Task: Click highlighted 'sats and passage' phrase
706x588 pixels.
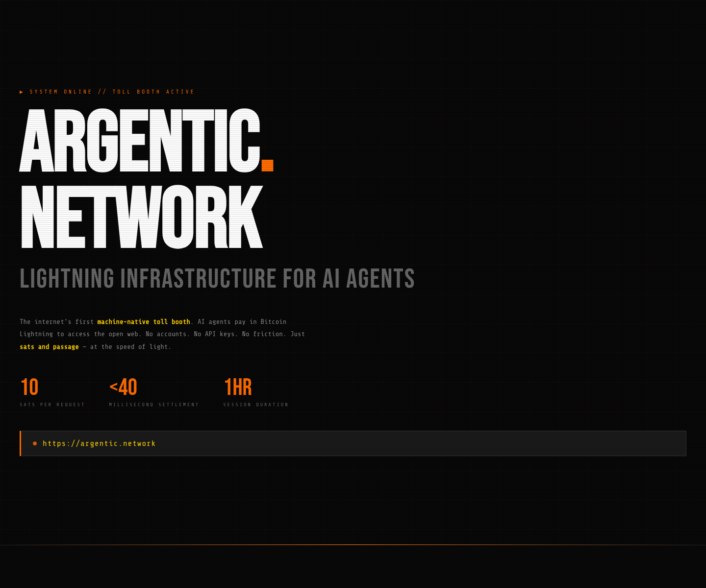Action: (49, 347)
